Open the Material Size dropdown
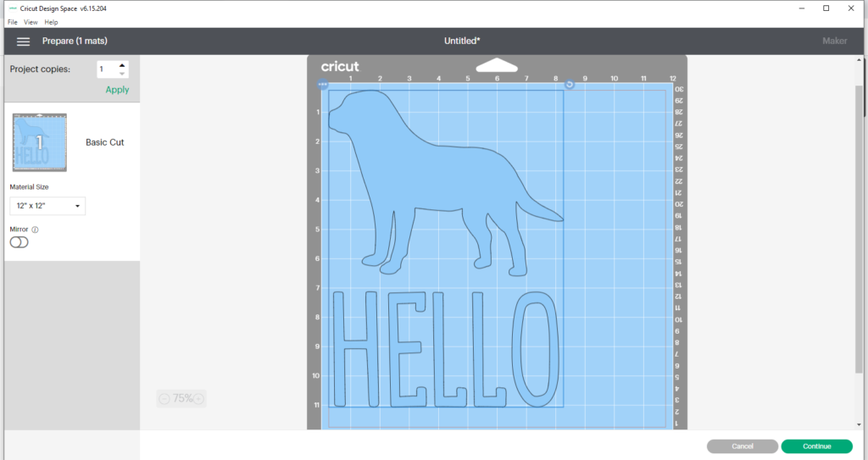The width and height of the screenshot is (868, 460). pyautogui.click(x=47, y=206)
